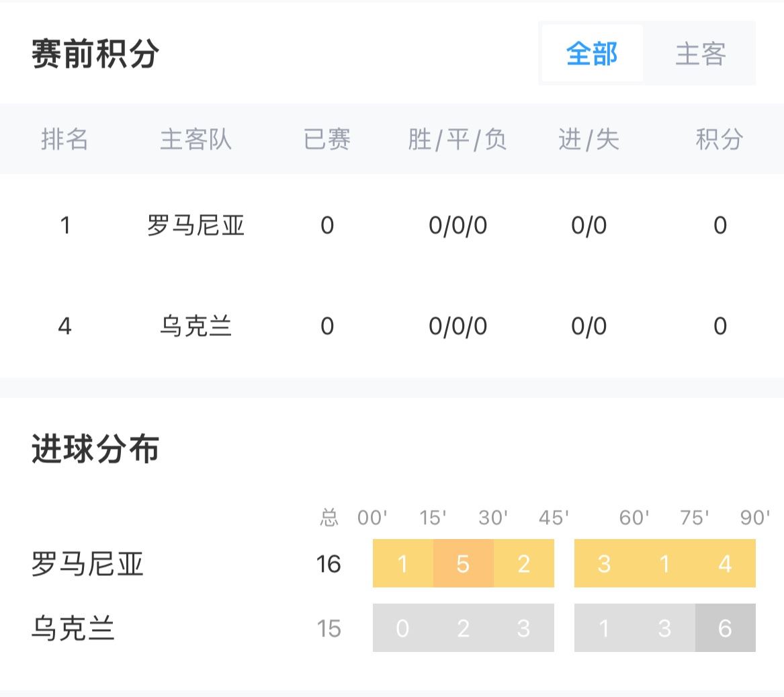Click the 进球分布 section heading
This screenshot has height=697, width=784.
click(x=95, y=448)
